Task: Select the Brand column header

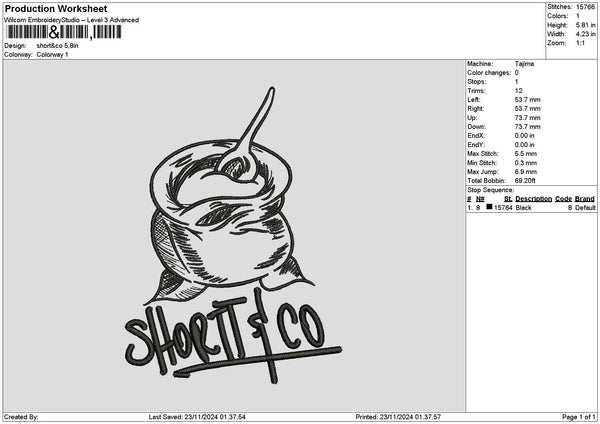Action: (585, 198)
